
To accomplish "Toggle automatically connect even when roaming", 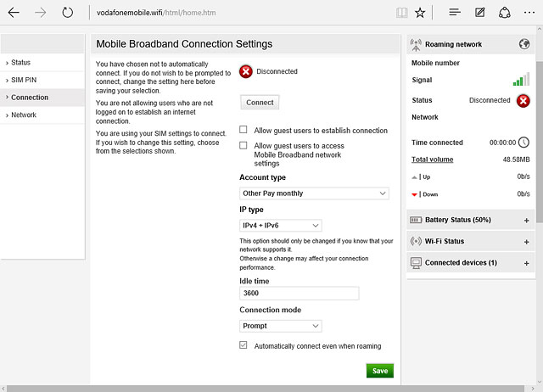I will (x=244, y=346).
